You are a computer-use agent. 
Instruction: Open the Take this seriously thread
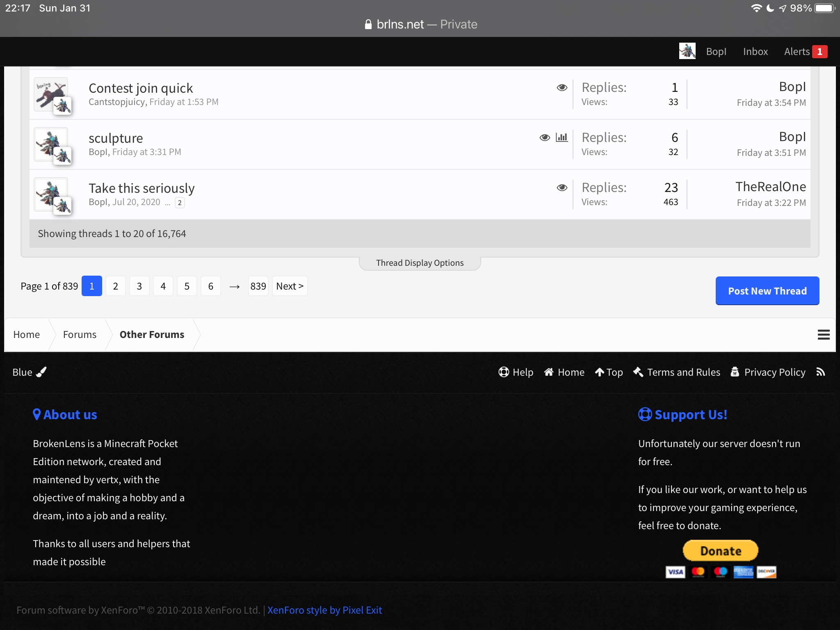142,188
